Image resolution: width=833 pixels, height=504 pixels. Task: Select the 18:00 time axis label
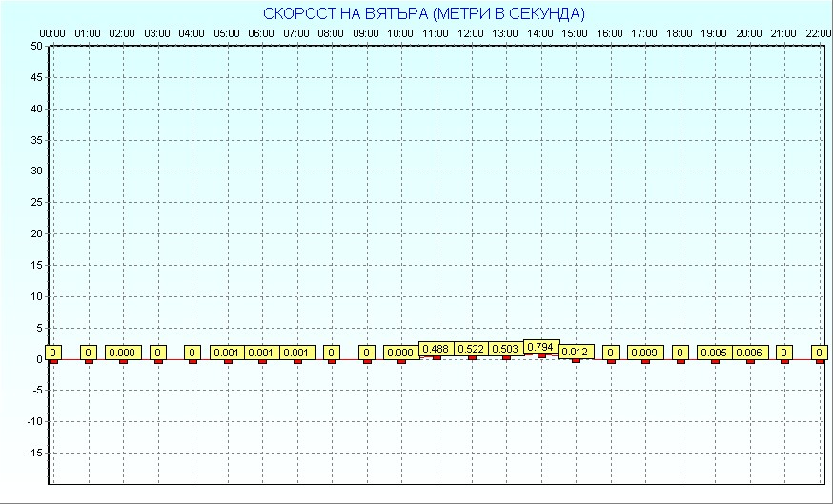[679, 33]
